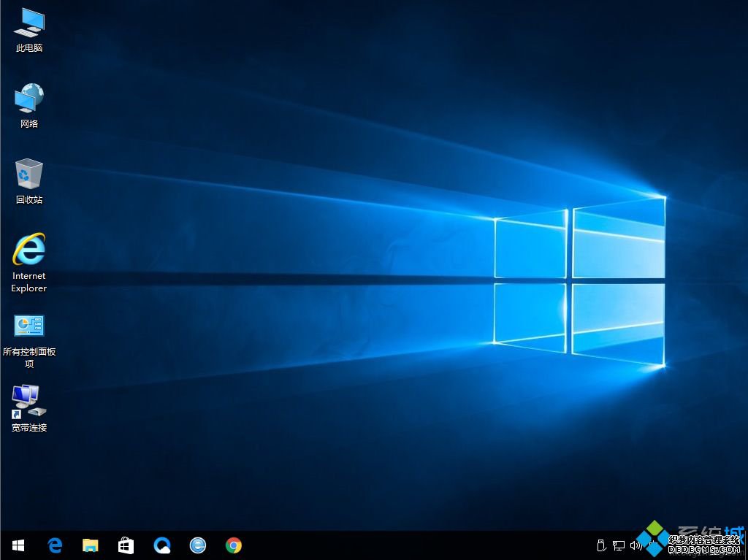This screenshot has height=560, width=748.
Task: Click the Show Desktop strip at taskbar's far right
Action: [746, 545]
